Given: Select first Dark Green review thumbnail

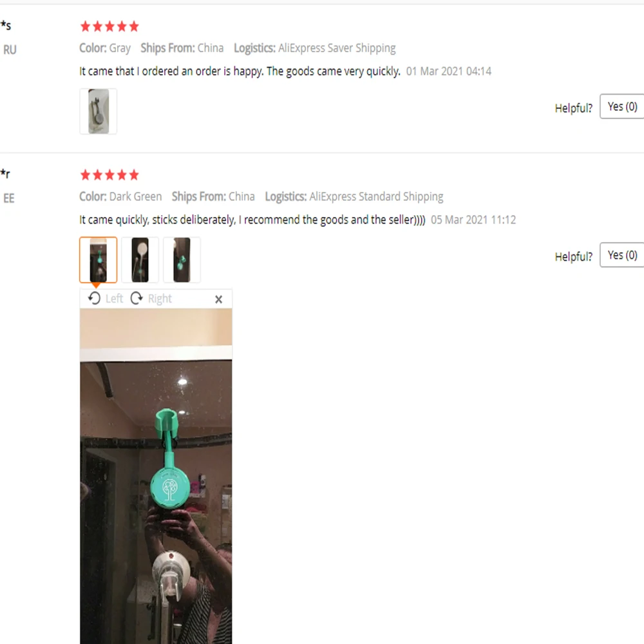Looking at the screenshot, I should click(x=98, y=260).
